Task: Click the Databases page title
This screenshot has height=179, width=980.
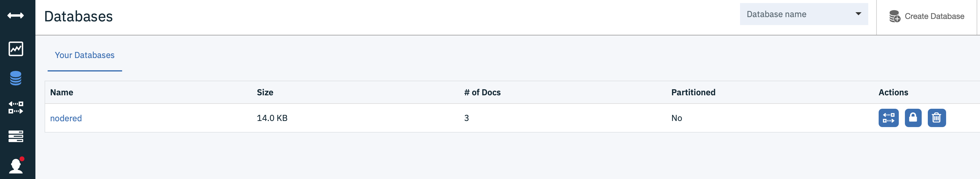Action: [x=78, y=16]
